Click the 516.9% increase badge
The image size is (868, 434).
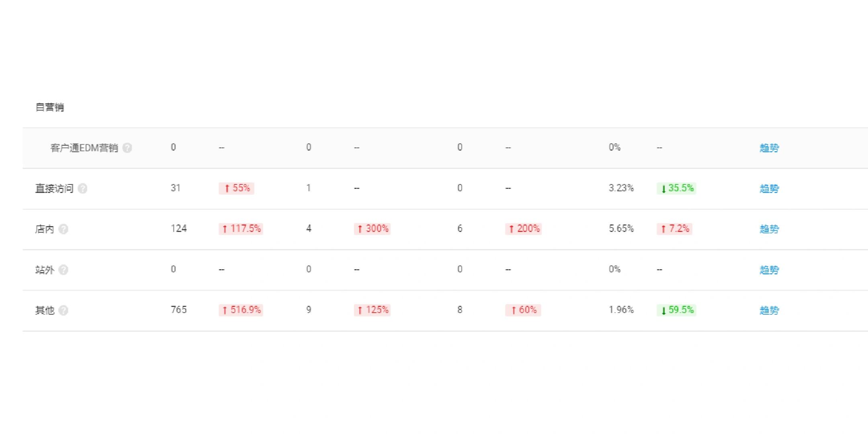pyautogui.click(x=241, y=310)
